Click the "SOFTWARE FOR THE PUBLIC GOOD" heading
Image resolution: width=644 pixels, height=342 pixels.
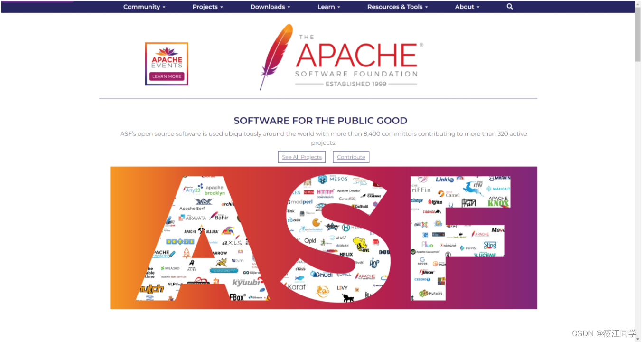320,121
